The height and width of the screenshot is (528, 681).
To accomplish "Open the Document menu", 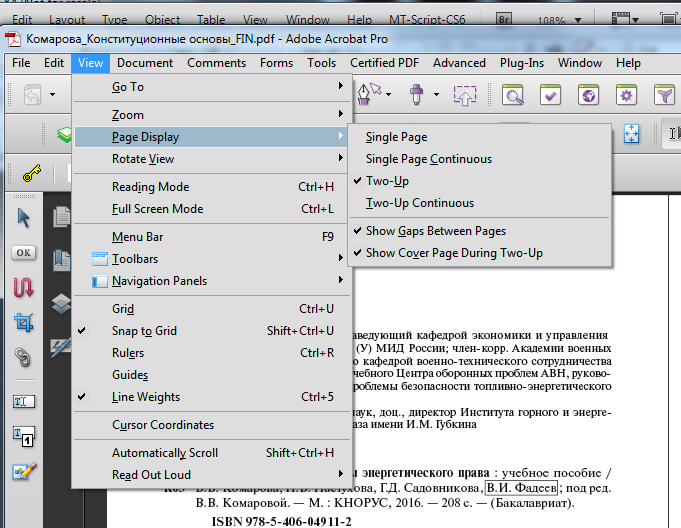I will click(145, 63).
